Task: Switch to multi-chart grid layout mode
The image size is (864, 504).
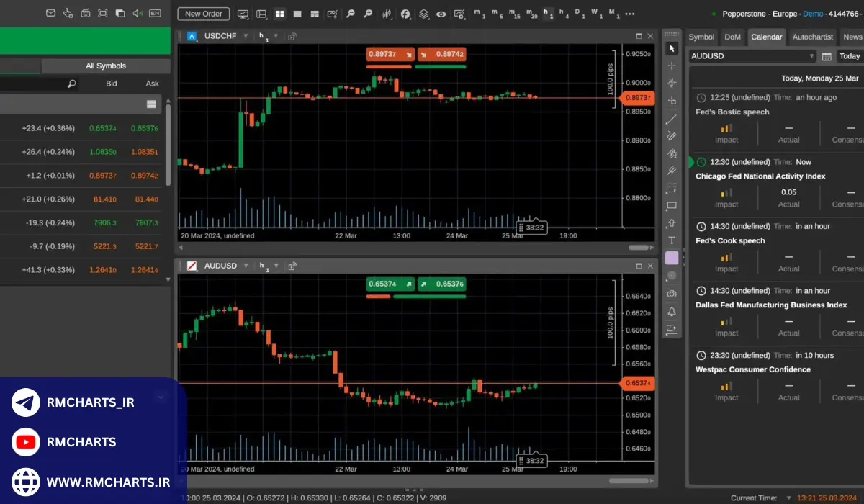Action: click(279, 14)
